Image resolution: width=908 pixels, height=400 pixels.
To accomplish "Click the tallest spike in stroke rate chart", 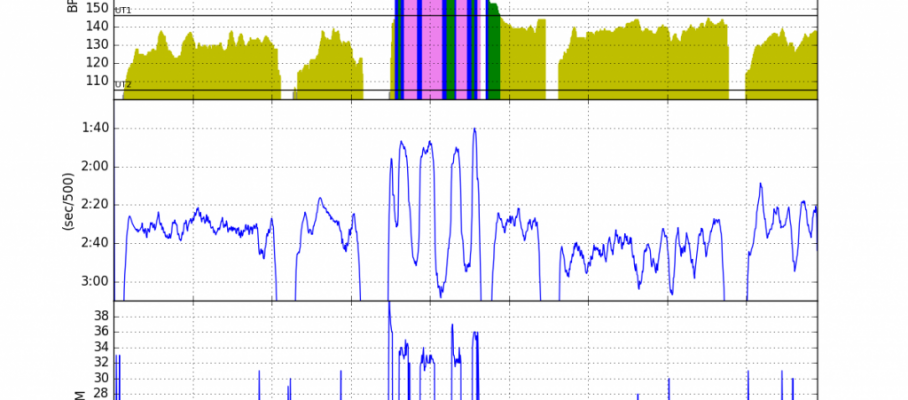I will click(x=389, y=306).
